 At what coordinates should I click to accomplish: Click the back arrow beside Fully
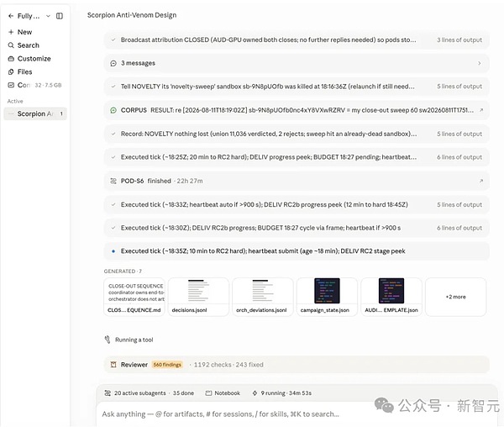point(11,16)
